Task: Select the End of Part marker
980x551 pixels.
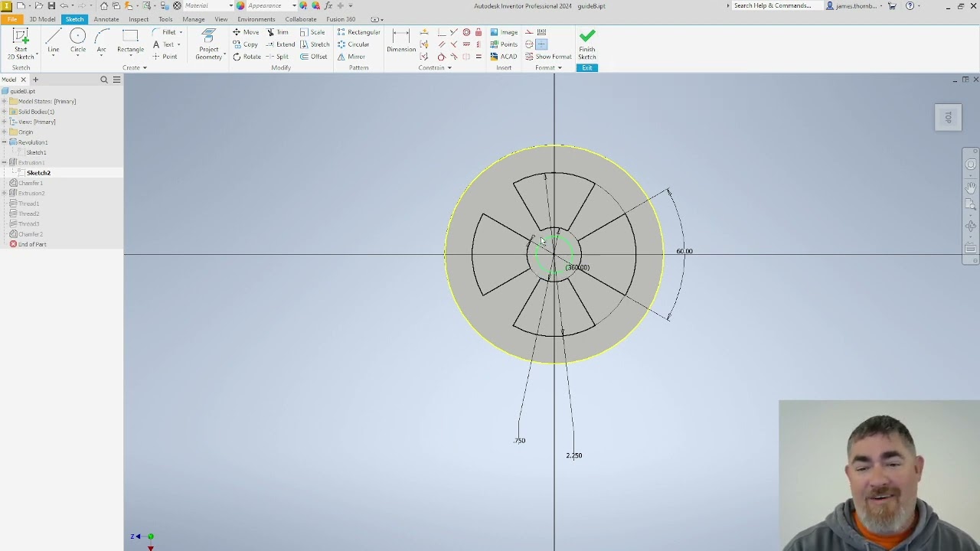Action: point(32,244)
